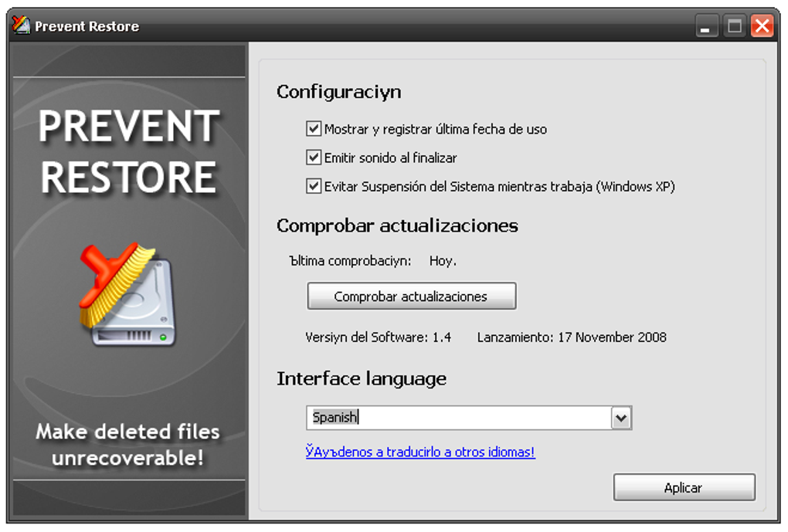Click the Interface language heading

[x=362, y=379]
